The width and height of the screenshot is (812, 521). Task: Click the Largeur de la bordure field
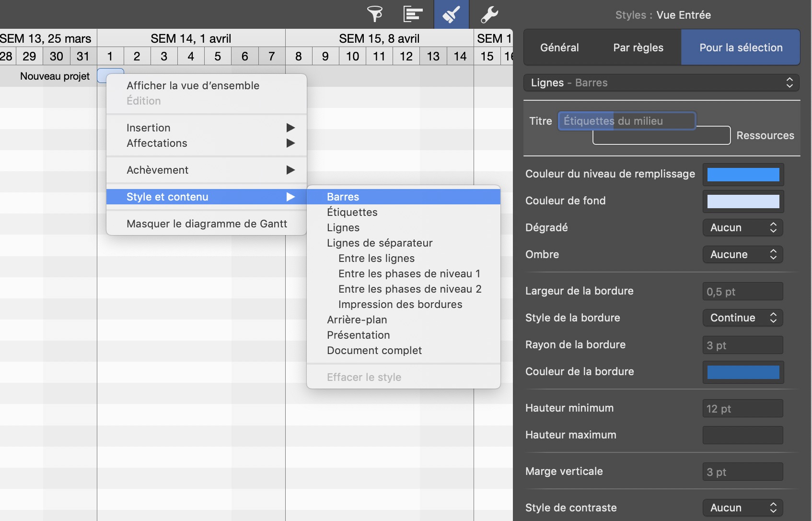click(742, 292)
